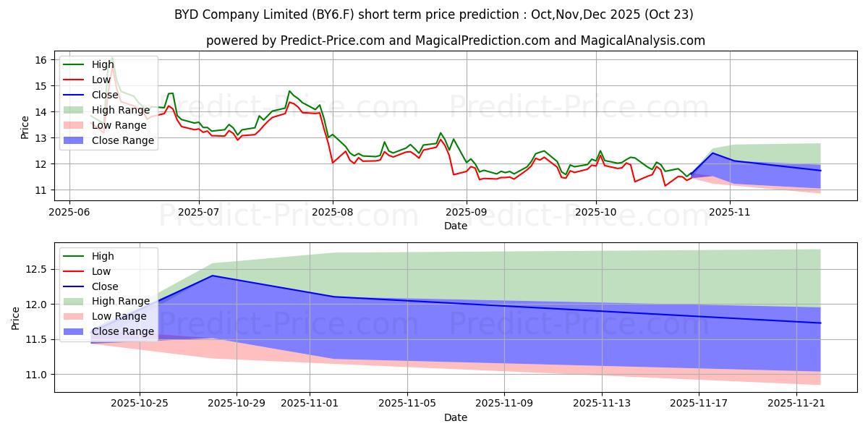Select the Low red line marker in lower legend
868x434 pixels.
[75, 271]
